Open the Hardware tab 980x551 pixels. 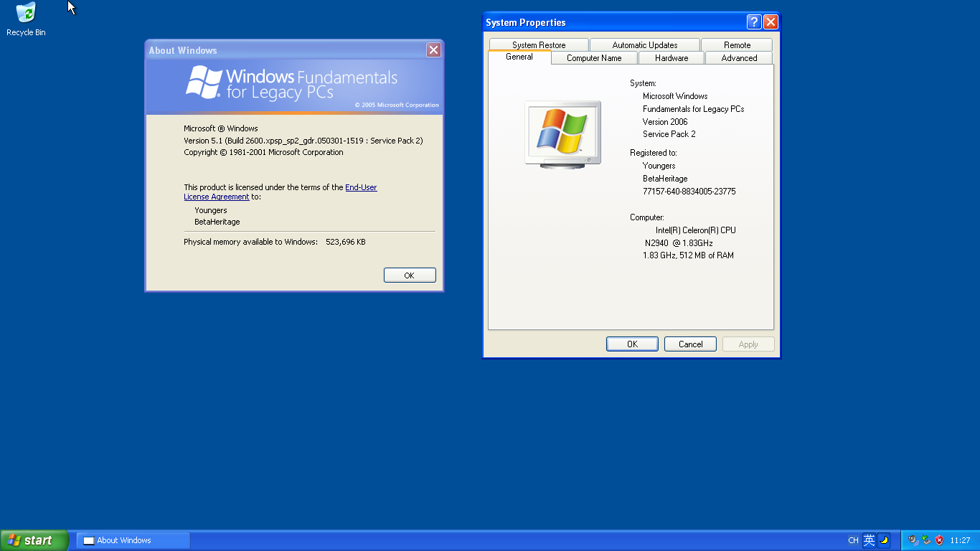672,58
